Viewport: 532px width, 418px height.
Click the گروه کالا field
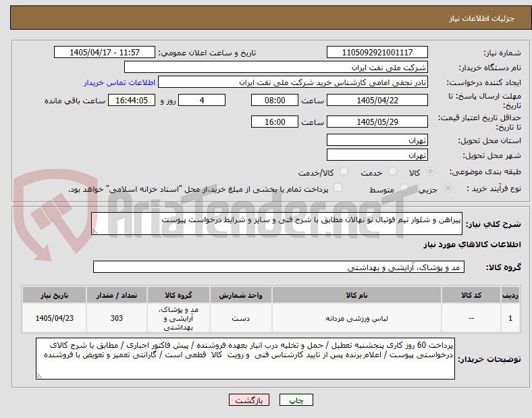click(279, 267)
